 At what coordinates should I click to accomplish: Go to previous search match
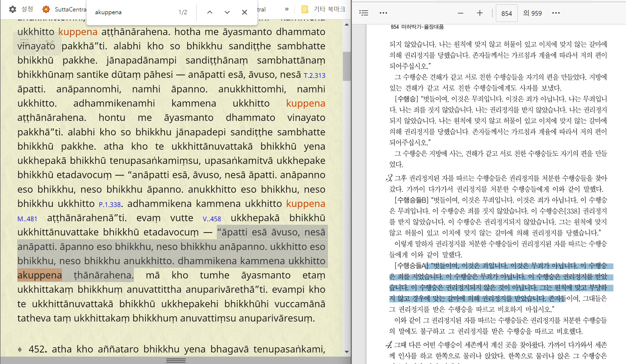point(210,12)
